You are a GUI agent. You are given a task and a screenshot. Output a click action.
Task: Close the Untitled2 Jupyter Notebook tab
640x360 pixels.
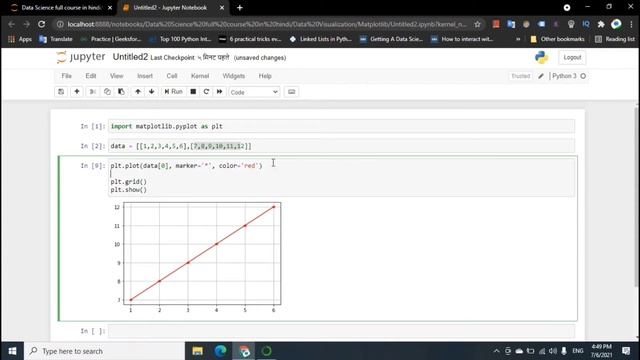[222, 8]
